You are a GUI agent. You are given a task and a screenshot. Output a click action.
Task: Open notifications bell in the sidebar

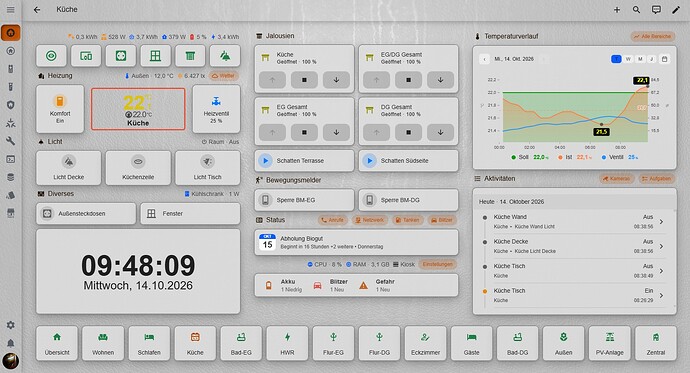(11, 343)
